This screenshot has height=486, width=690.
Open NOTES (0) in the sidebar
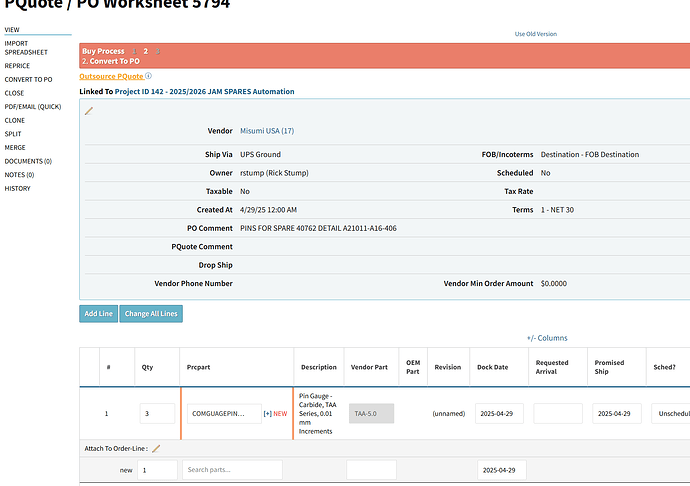click(19, 175)
